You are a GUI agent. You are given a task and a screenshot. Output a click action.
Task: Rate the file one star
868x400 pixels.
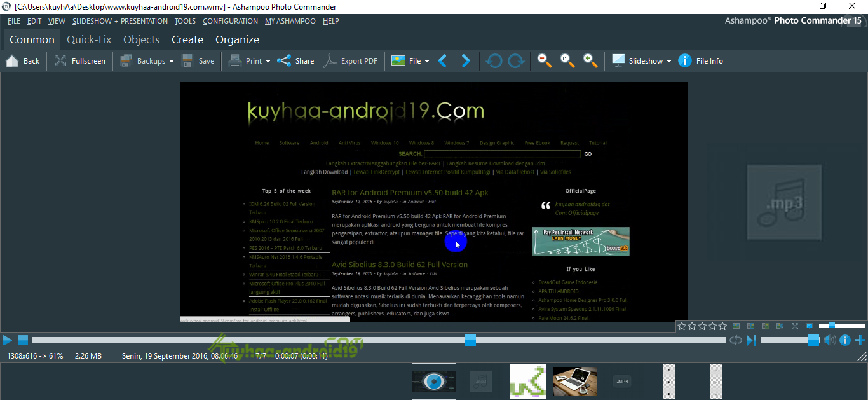tap(682, 326)
